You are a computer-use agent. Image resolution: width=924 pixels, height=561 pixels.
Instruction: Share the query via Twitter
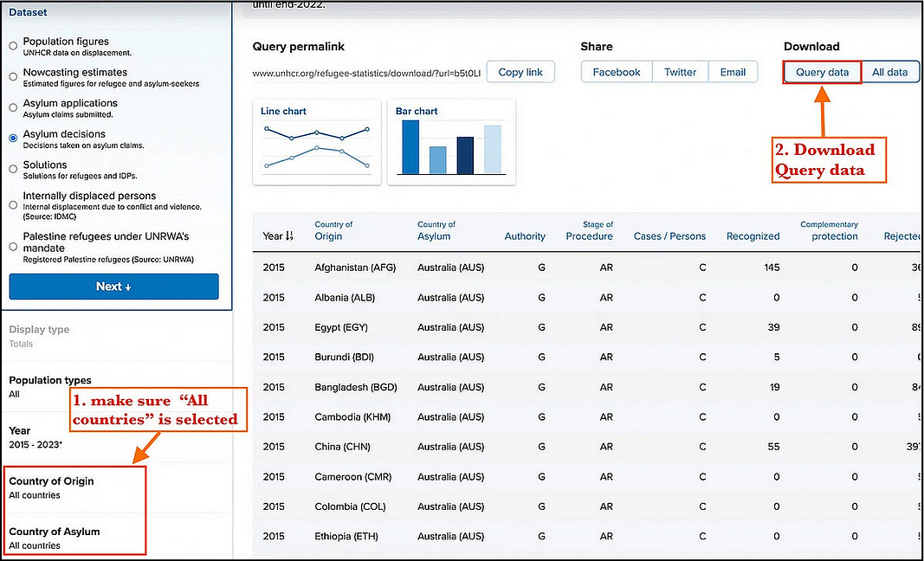(x=680, y=72)
